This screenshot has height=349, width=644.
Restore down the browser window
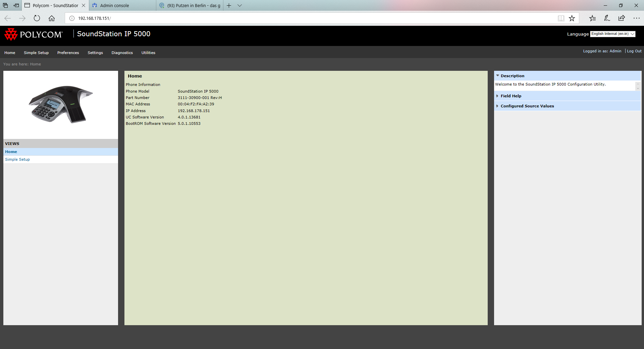point(621,5)
